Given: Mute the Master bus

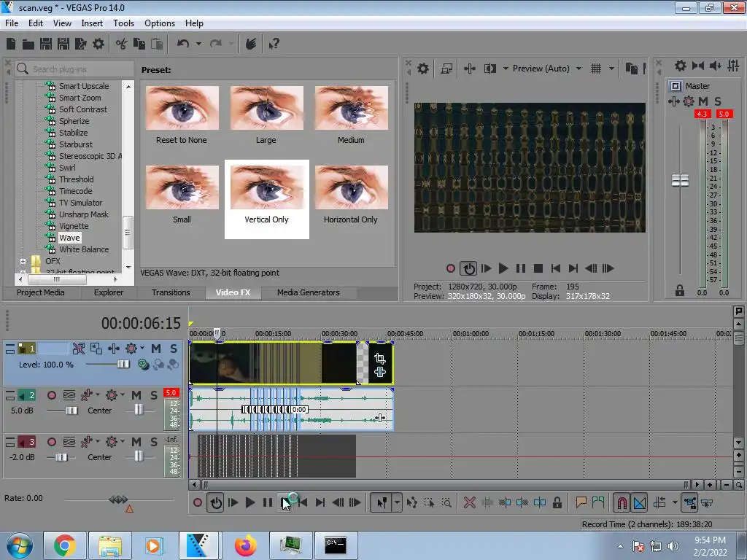Looking at the screenshot, I should pos(703,101).
